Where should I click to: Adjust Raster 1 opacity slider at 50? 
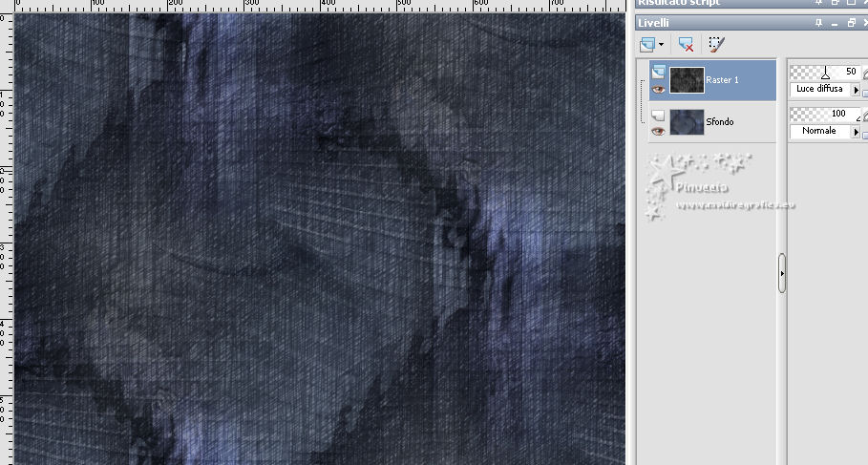(x=825, y=72)
